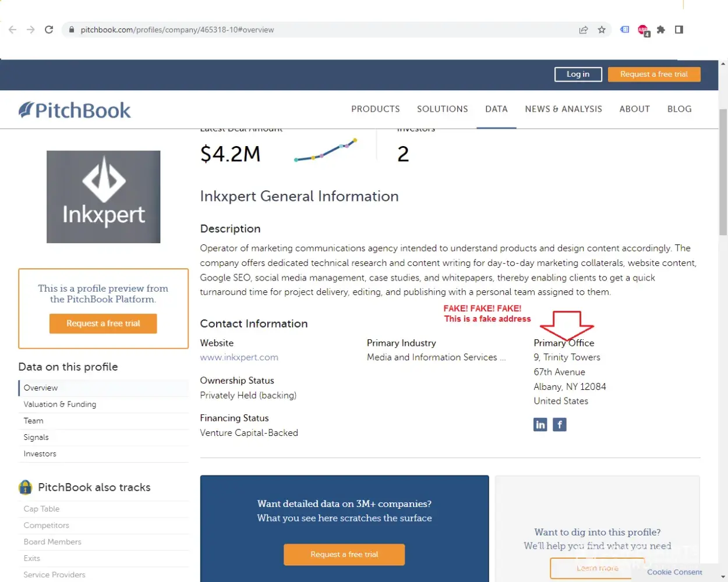Visit the www.inkxpert.com website link

239,357
